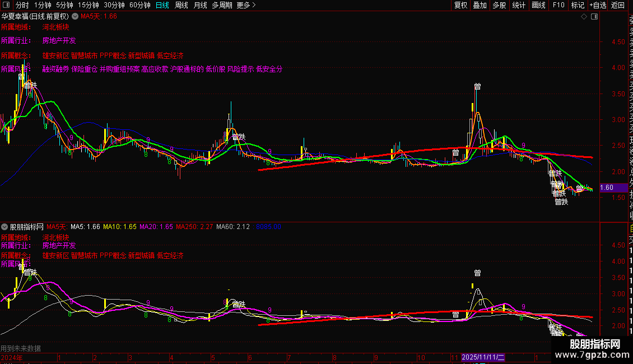Viewport: 633px width, 364px height.
Task: Click the 2025/11/11/二 date marker
Action: 483,357
